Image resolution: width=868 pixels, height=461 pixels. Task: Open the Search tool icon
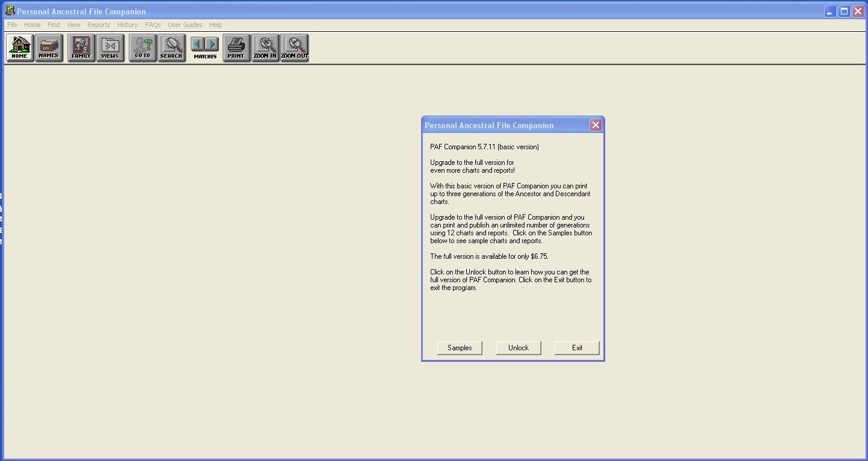click(171, 48)
